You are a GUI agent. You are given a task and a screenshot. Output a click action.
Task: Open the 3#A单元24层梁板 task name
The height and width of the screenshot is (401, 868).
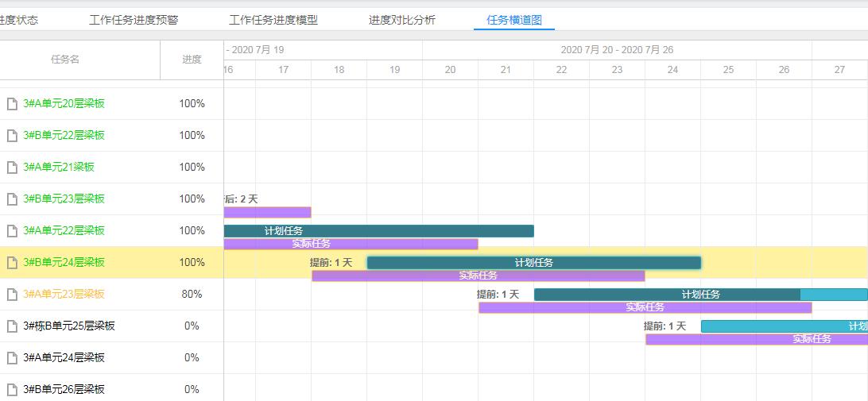tap(64, 358)
